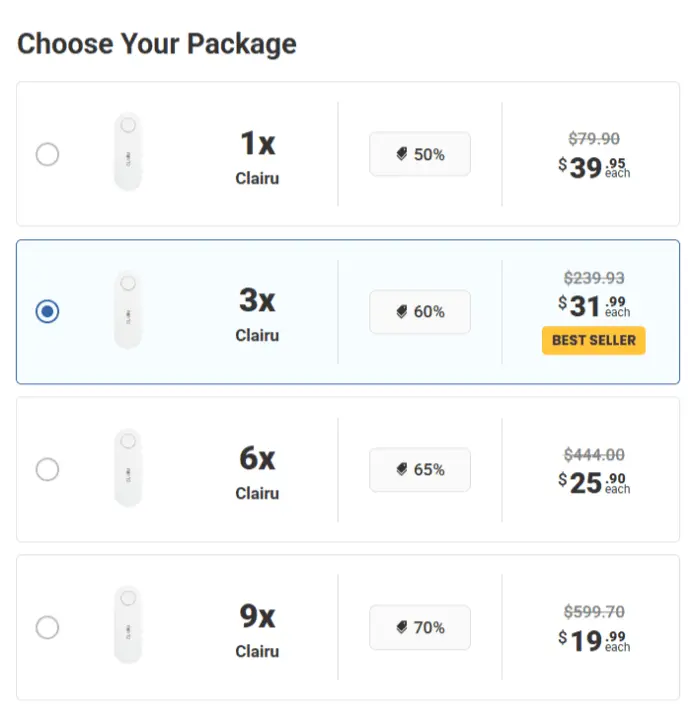Image resolution: width=695 pixels, height=719 pixels.
Task: Select the 1x Clairu package radio button
Action: click(x=47, y=155)
